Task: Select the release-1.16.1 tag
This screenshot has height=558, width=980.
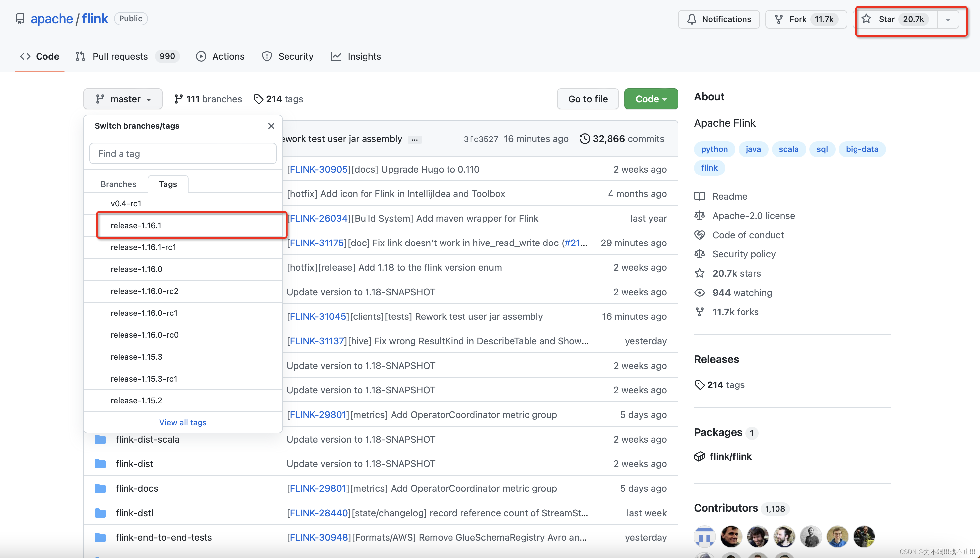Action: 183,225
